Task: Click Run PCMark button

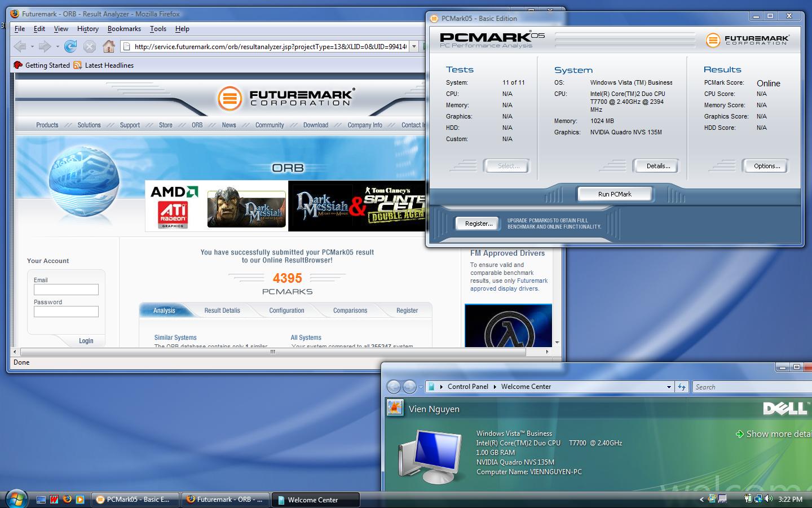Action: click(x=615, y=194)
